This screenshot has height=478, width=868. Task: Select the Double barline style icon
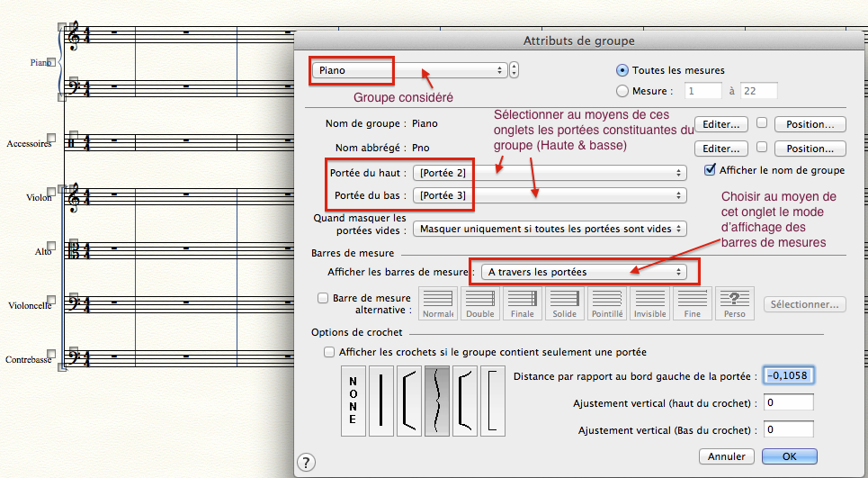point(479,303)
